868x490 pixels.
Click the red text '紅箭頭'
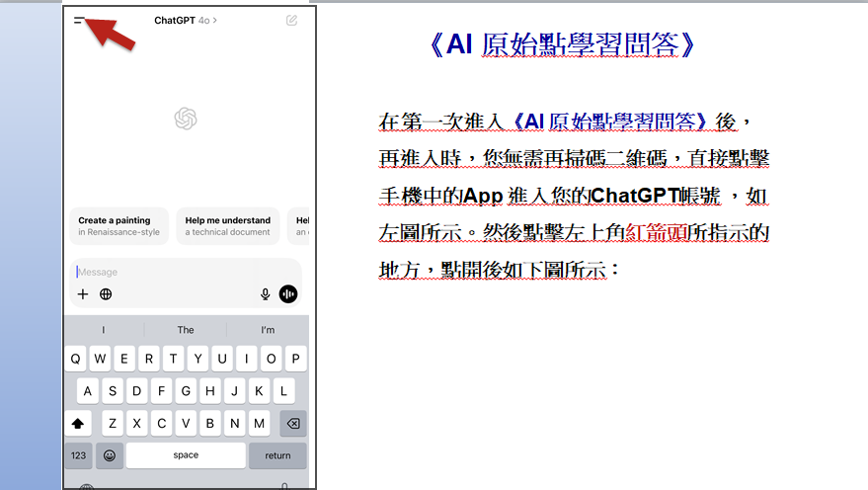pos(657,232)
